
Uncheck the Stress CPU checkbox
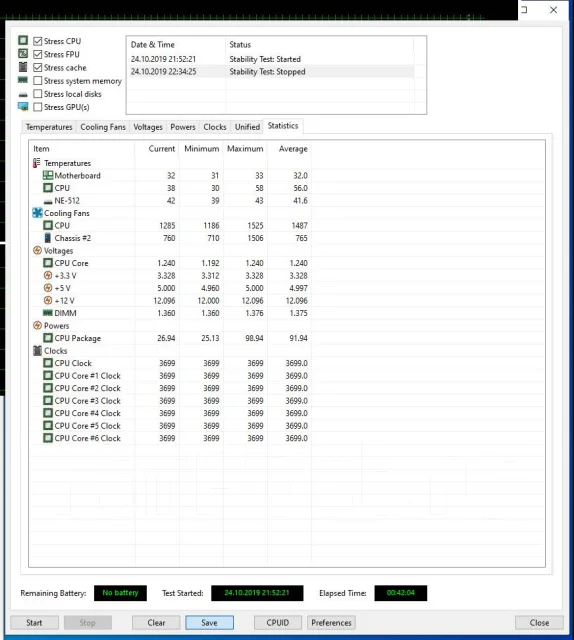coord(38,41)
